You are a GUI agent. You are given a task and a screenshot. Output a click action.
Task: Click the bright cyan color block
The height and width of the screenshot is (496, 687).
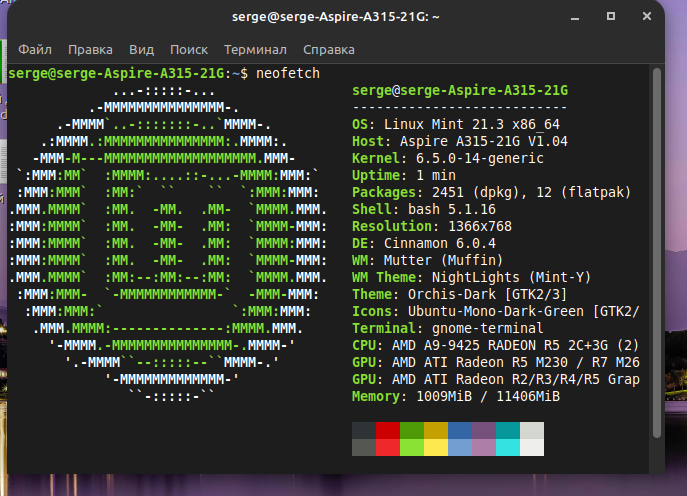[508, 447]
